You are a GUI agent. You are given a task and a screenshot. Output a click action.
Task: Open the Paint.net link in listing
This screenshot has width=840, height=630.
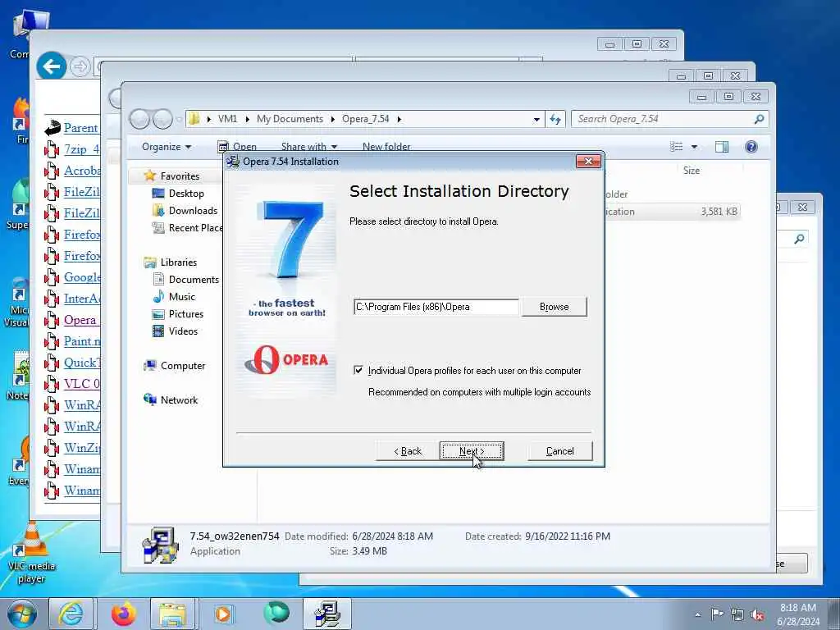coord(81,341)
